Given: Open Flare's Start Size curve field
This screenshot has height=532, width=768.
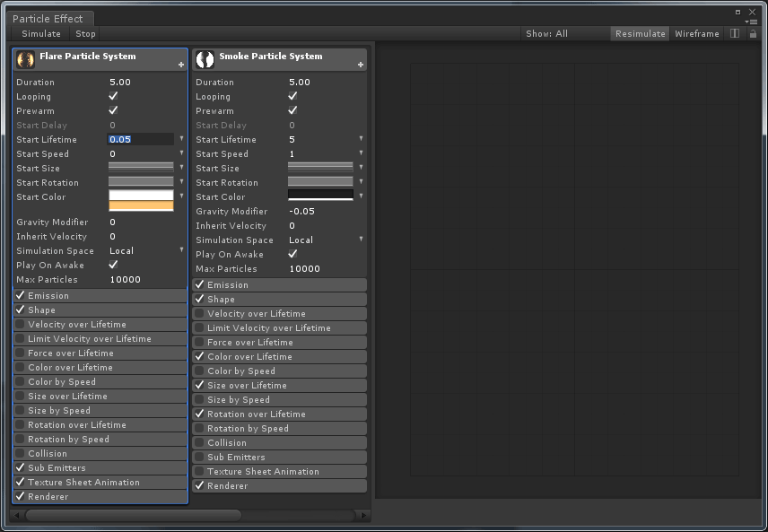Looking at the screenshot, I should point(141,168).
